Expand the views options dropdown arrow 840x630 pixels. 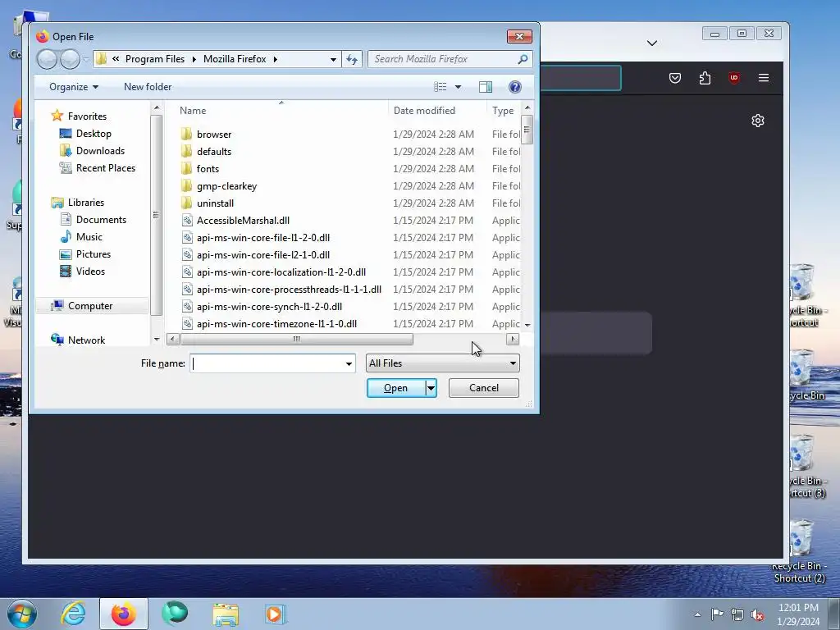pos(458,87)
